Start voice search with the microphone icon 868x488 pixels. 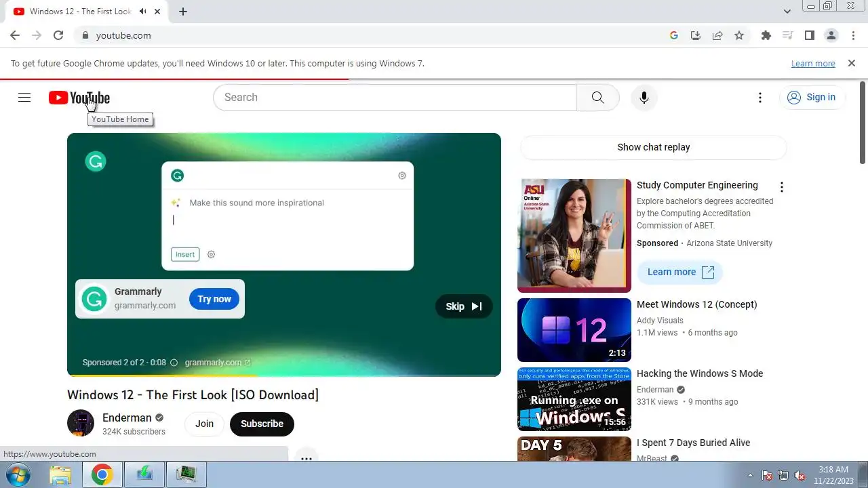pyautogui.click(x=644, y=98)
